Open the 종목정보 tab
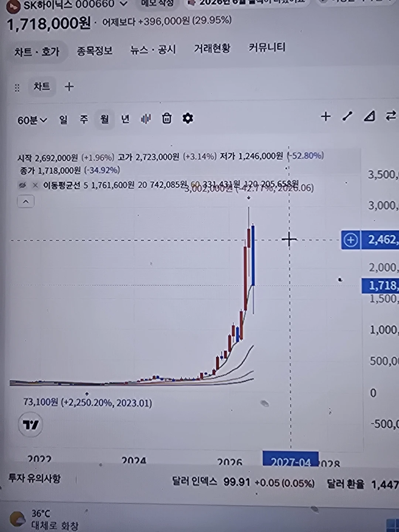 coord(95,51)
